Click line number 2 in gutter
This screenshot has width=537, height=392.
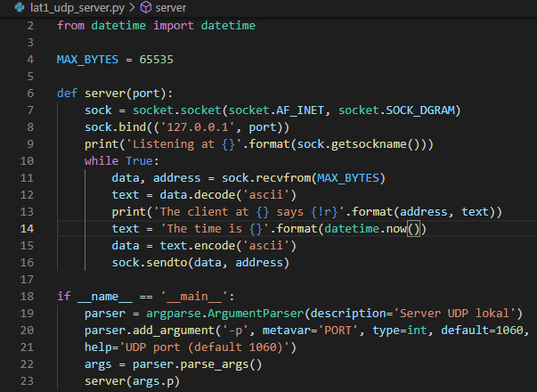[x=30, y=26]
